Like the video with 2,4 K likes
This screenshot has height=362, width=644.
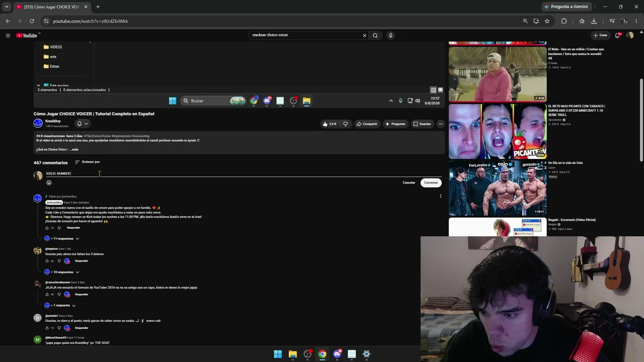tap(330, 124)
